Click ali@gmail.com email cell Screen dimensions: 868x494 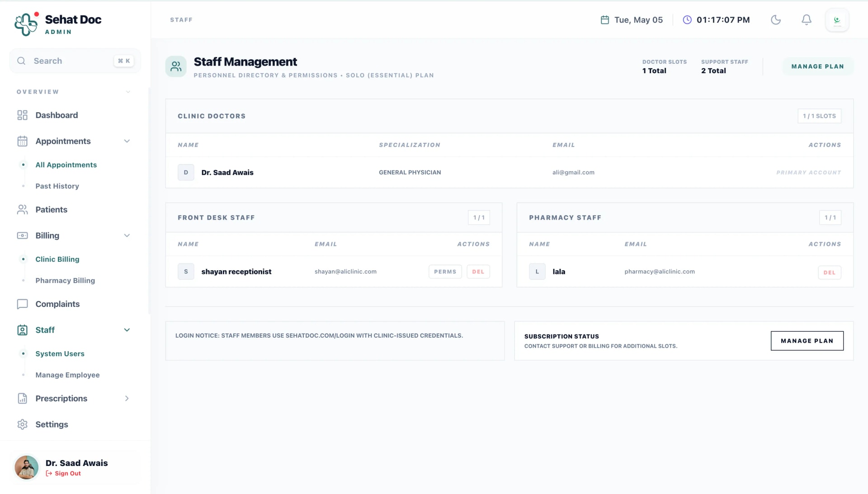point(573,173)
